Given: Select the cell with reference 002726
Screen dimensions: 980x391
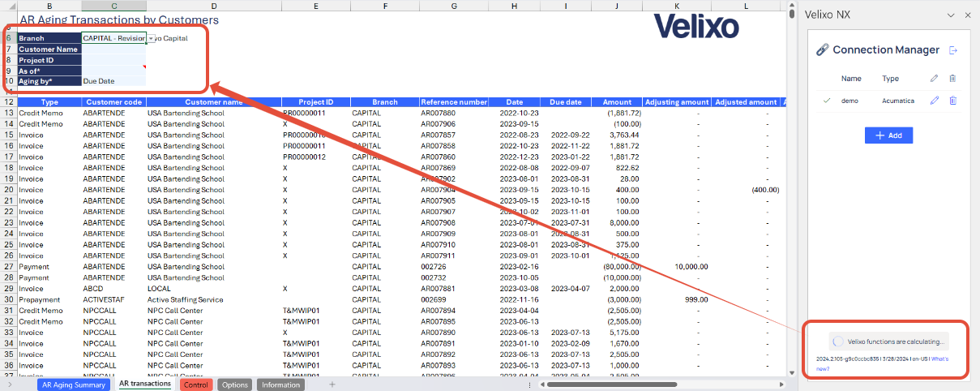Looking at the screenshot, I should click(x=454, y=266).
